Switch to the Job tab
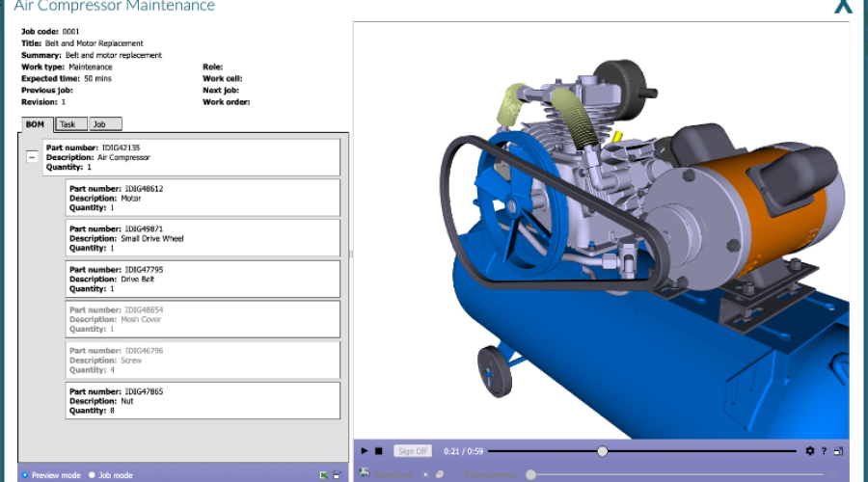868x482 pixels. (103, 124)
